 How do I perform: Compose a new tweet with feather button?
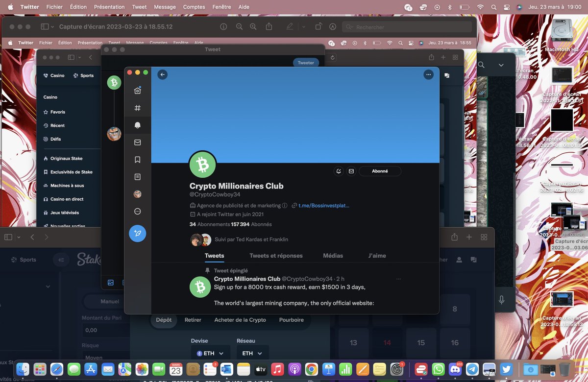pos(138,234)
